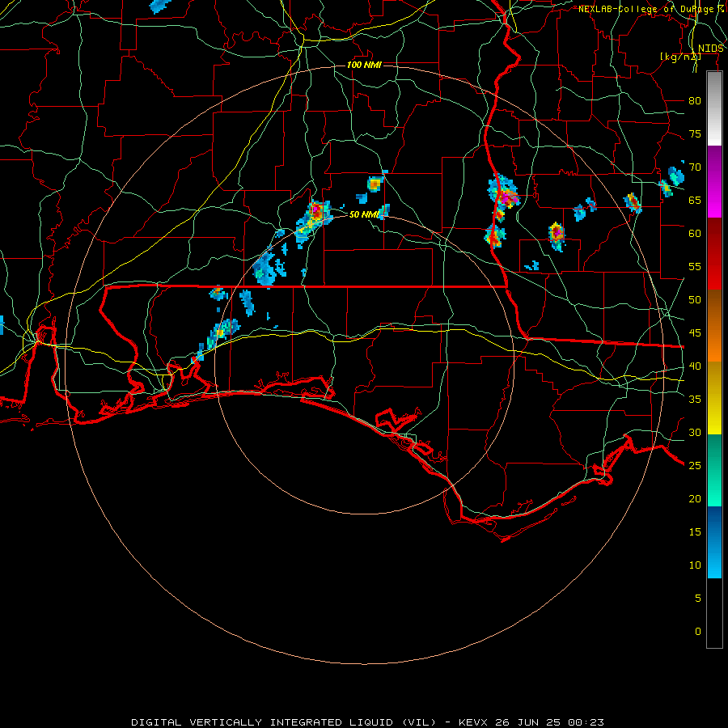Click the 55 value on the color scale
Screen dimensions: 728x728
tap(695, 266)
